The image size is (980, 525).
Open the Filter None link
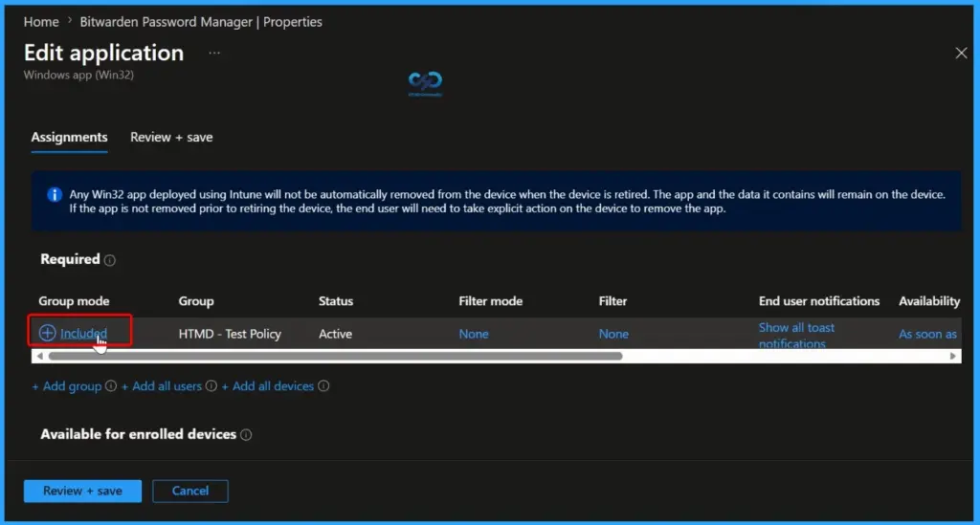(x=613, y=334)
